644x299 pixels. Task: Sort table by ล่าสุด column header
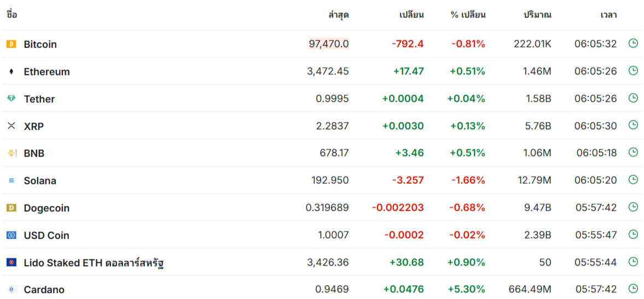(x=339, y=15)
